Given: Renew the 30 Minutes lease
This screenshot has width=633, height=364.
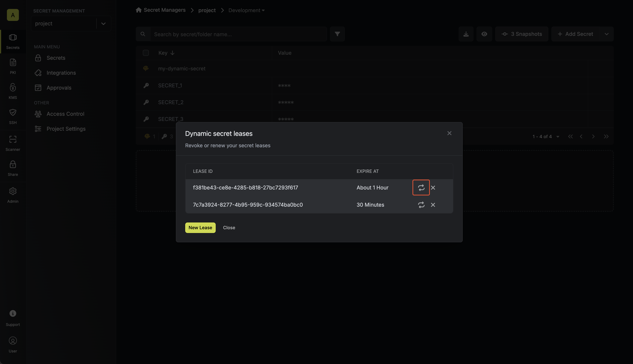Looking at the screenshot, I should [421, 205].
